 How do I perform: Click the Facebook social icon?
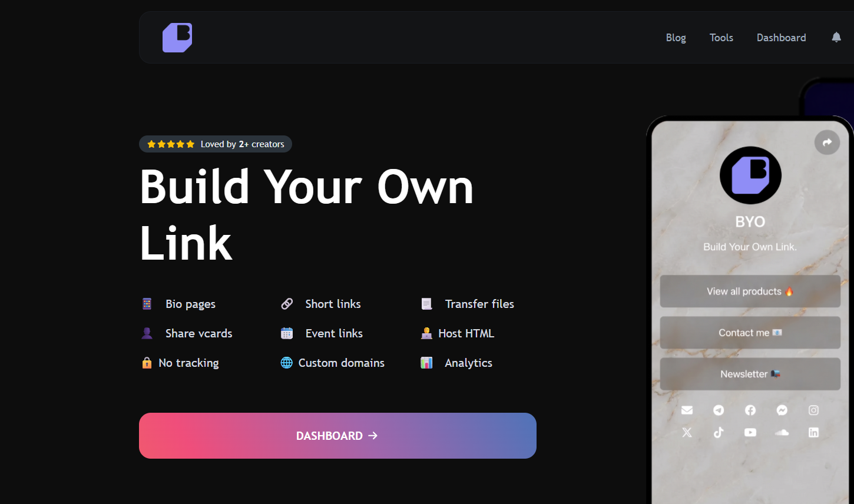[750, 410]
